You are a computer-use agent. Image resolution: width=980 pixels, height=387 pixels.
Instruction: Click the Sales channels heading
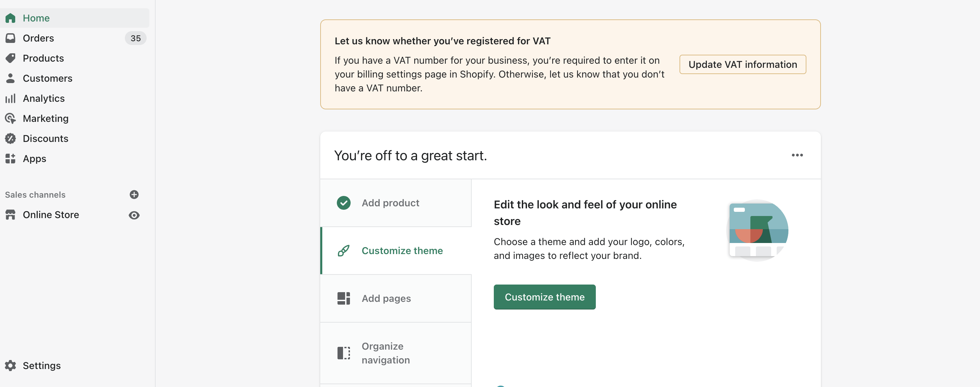(x=35, y=195)
